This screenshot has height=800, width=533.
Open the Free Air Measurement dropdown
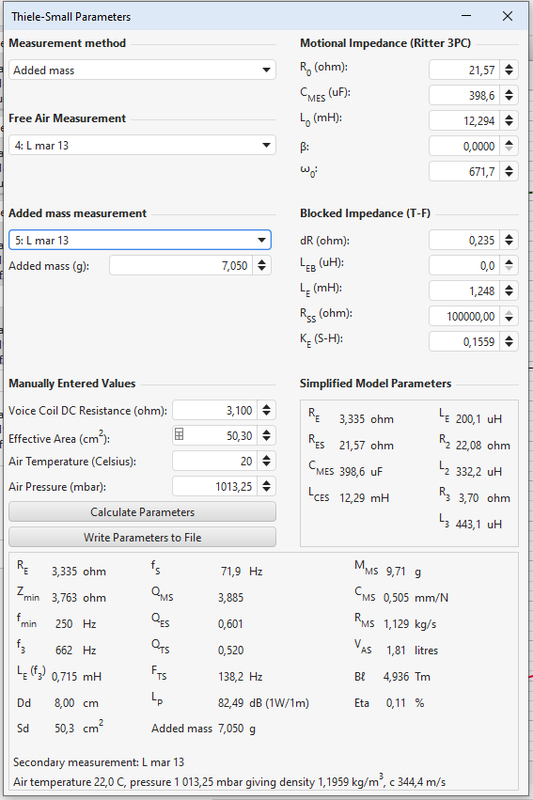(x=142, y=145)
